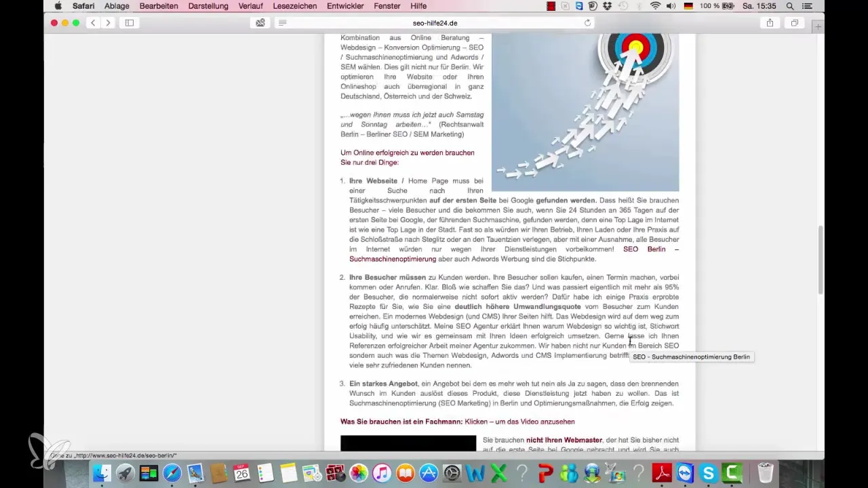This screenshot has width=868, height=488.
Task: Launch PowerPoint from the Dock
Action: click(x=545, y=472)
